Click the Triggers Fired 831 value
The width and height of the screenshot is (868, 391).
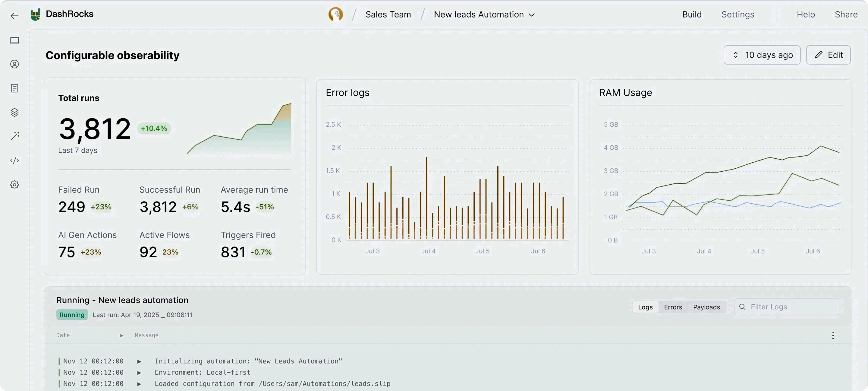tap(233, 252)
